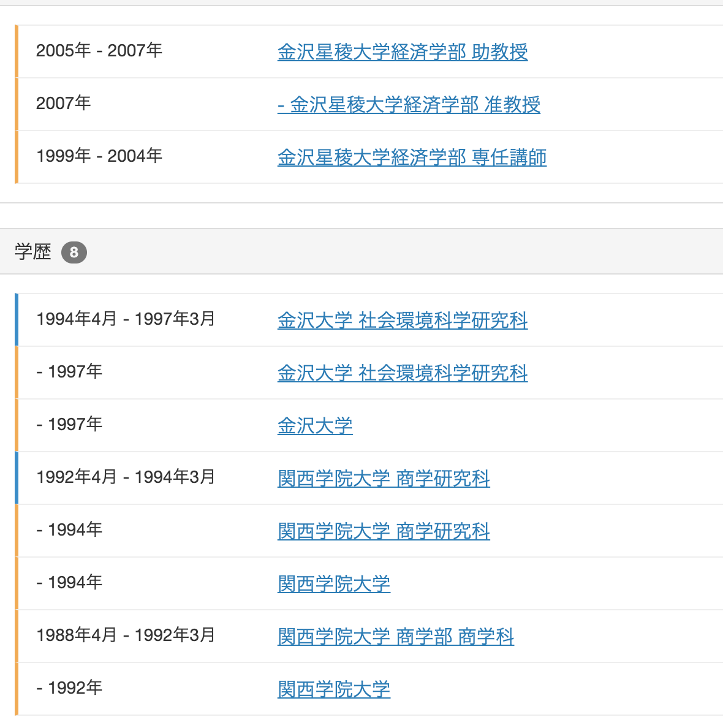Click the 関西学院大学 link in the - 1992年 row

(x=334, y=689)
